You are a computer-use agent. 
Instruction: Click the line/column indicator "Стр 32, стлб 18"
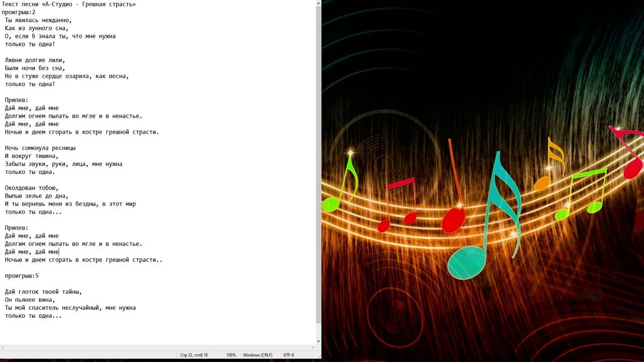(x=194, y=355)
